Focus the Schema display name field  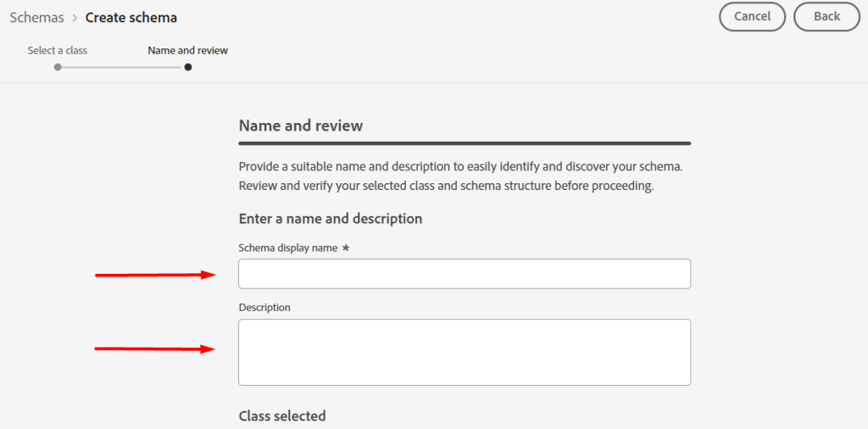[465, 274]
